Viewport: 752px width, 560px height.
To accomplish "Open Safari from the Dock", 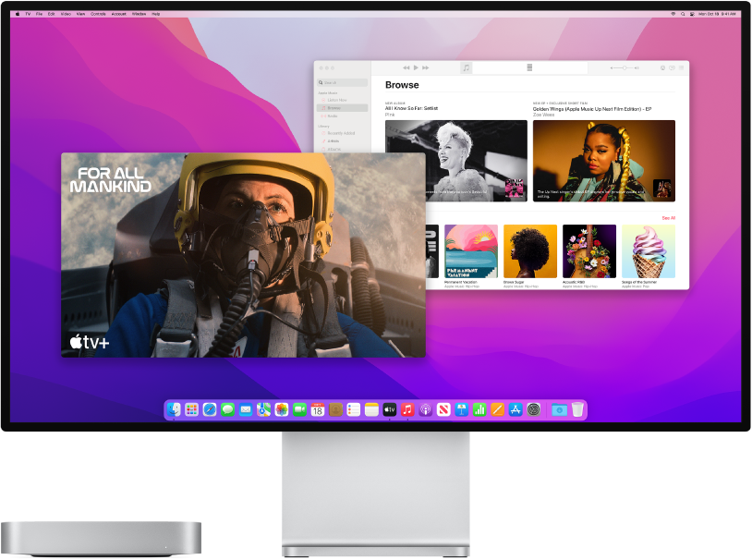I will [x=209, y=411].
